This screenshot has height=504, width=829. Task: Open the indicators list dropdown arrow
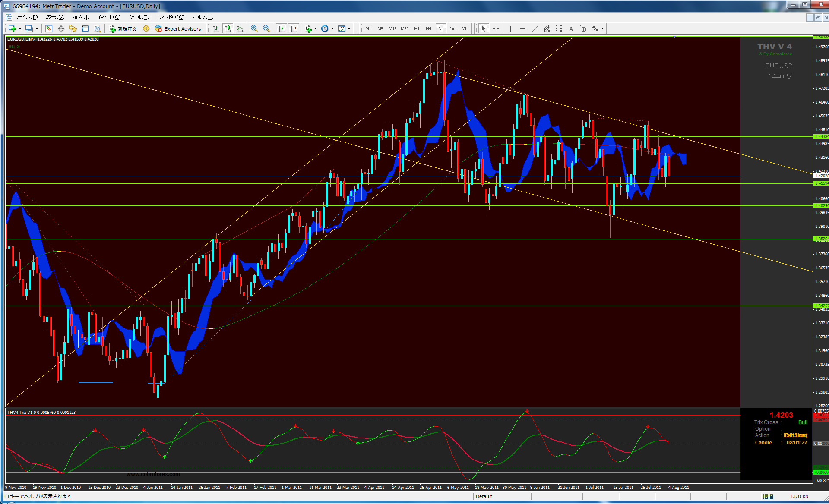[x=316, y=29]
